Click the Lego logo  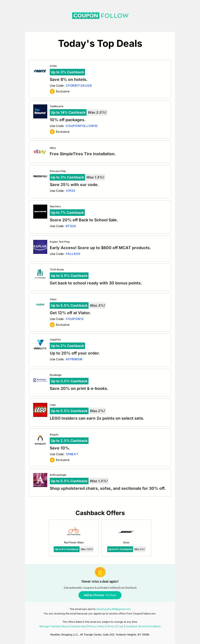tap(40, 410)
